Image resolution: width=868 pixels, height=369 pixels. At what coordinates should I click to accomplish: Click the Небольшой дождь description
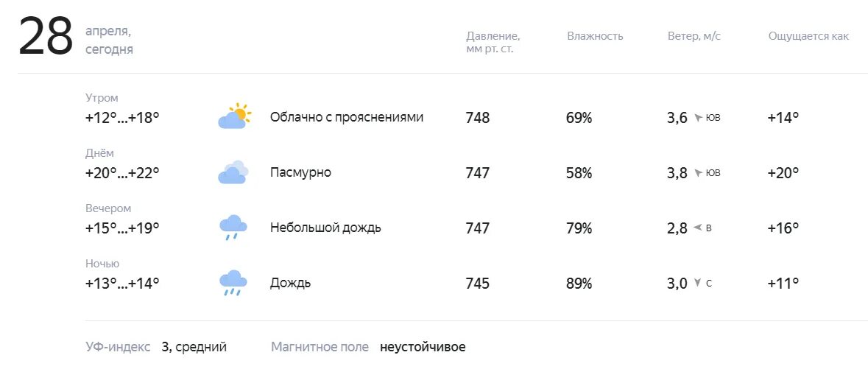coord(325,228)
